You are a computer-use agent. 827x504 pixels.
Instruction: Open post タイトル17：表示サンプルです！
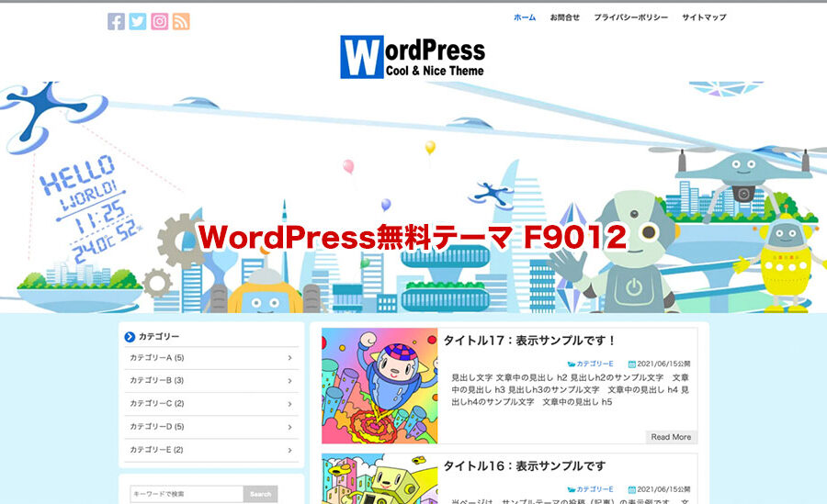click(529, 341)
